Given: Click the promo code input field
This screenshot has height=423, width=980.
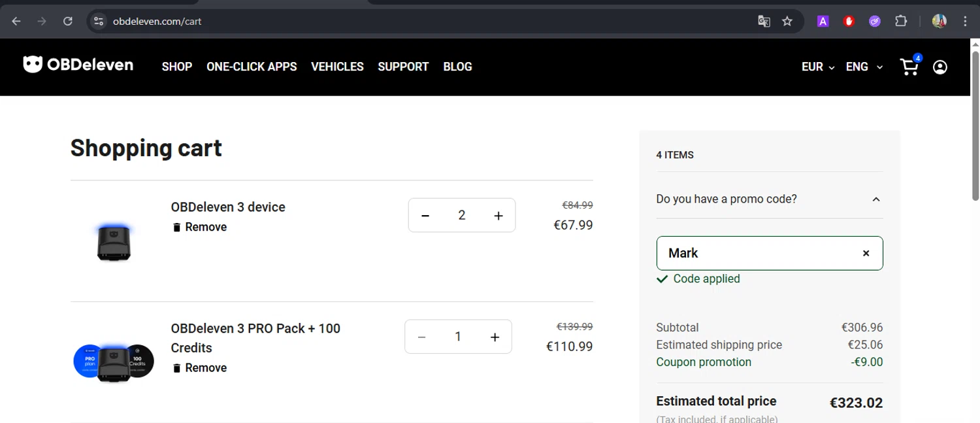Looking at the screenshot, I should coord(758,253).
